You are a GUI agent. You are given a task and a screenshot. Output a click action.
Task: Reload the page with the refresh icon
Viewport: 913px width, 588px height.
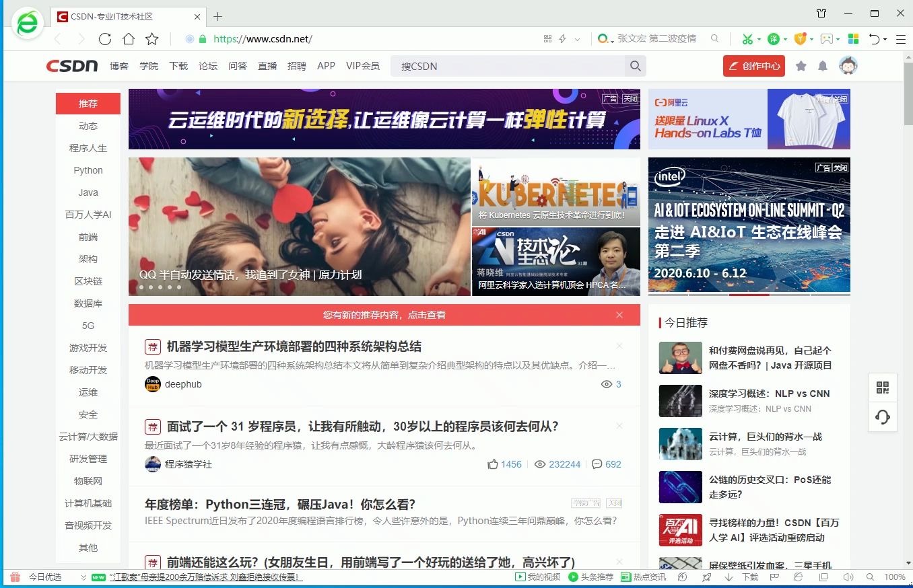(x=105, y=39)
